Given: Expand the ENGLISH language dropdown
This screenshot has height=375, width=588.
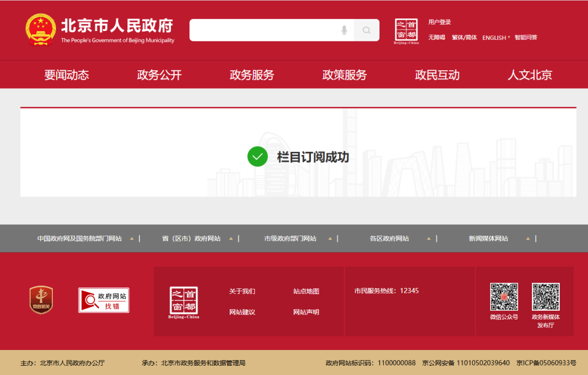Looking at the screenshot, I should pyautogui.click(x=495, y=38).
